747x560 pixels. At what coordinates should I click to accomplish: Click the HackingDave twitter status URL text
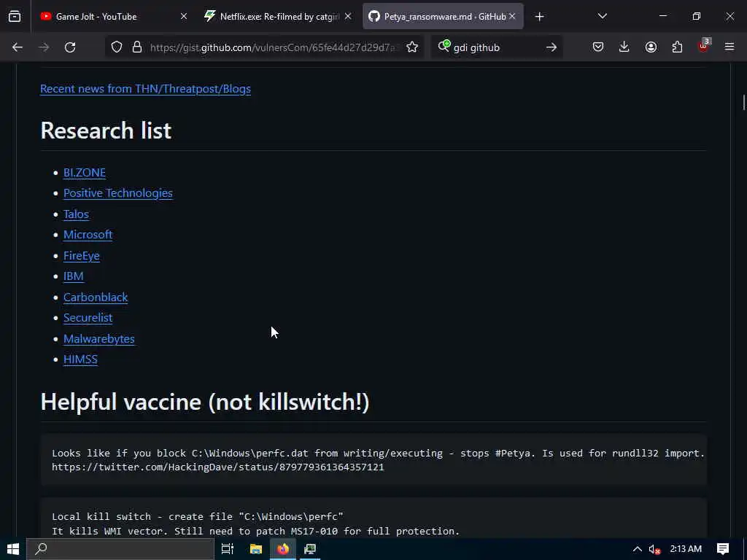pyautogui.click(x=217, y=467)
